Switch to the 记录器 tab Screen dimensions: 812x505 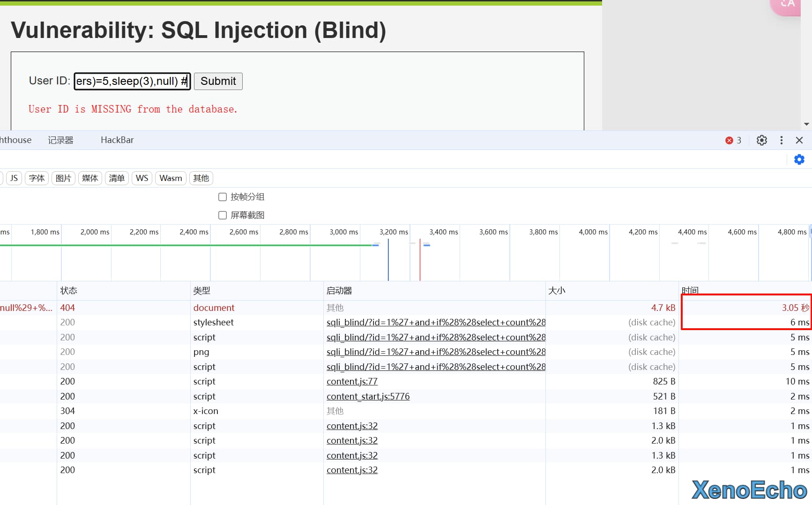coord(60,140)
